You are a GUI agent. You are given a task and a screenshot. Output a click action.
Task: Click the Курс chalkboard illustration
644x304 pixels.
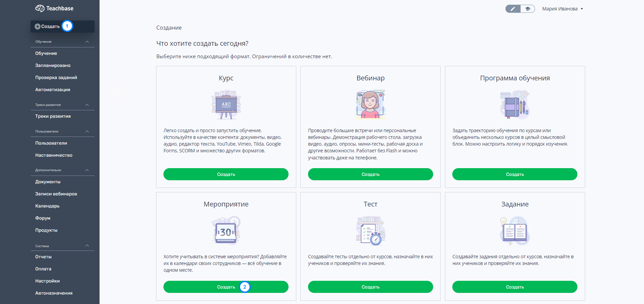[226, 105]
